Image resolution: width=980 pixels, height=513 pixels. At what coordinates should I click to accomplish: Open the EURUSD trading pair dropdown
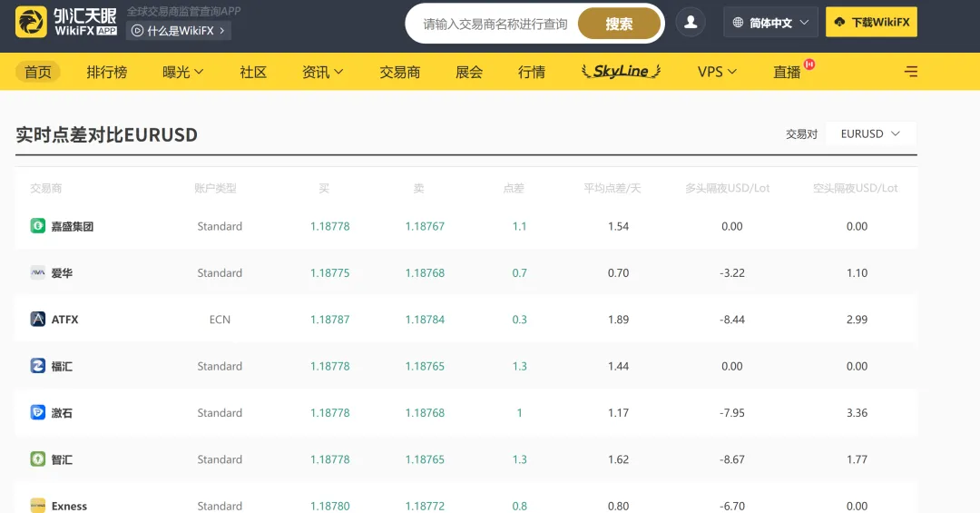[871, 133]
